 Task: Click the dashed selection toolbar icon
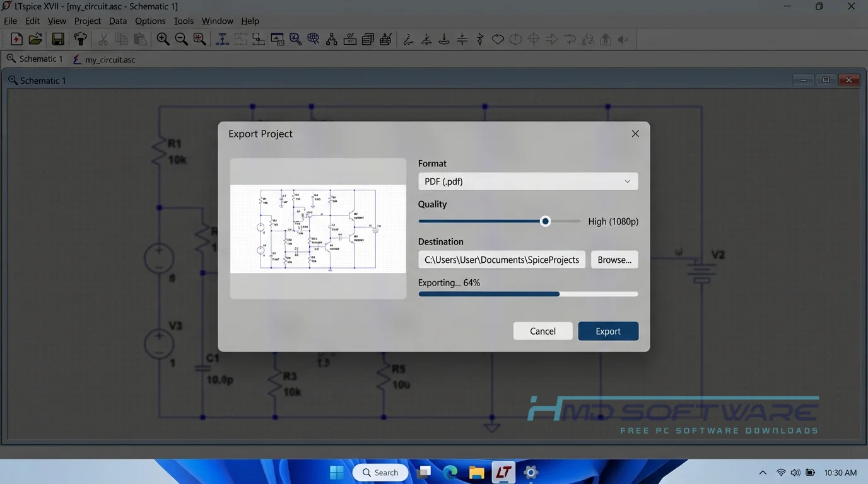[x=240, y=39]
